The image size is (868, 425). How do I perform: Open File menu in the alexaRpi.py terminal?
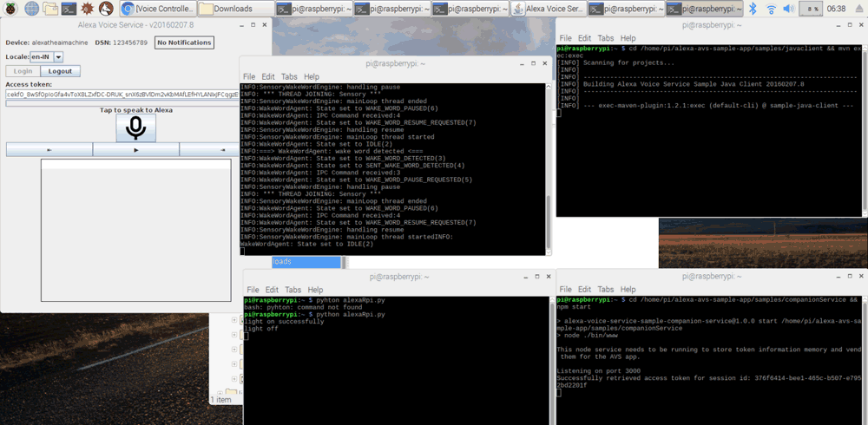tap(253, 290)
